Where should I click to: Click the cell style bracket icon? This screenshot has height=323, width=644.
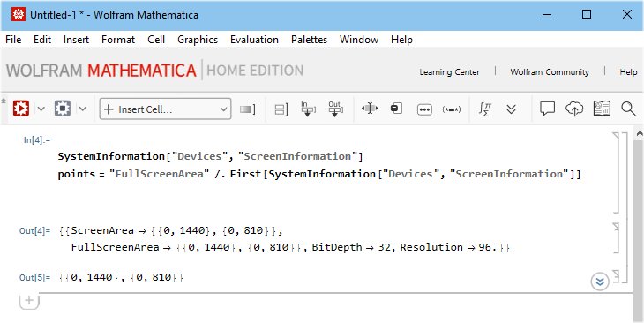(x=248, y=109)
